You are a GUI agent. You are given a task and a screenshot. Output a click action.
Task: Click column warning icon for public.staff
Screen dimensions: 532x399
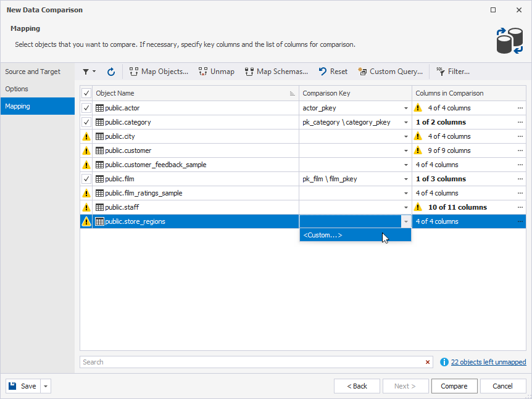coord(418,207)
